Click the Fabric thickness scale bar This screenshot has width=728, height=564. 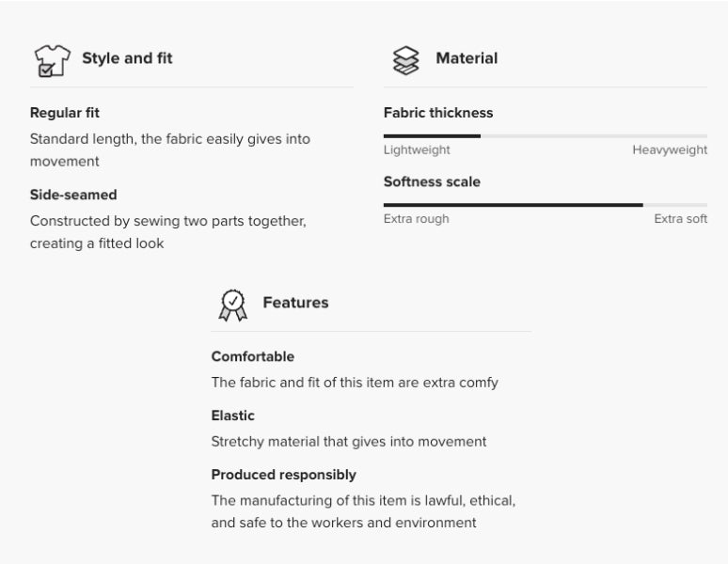[545, 136]
